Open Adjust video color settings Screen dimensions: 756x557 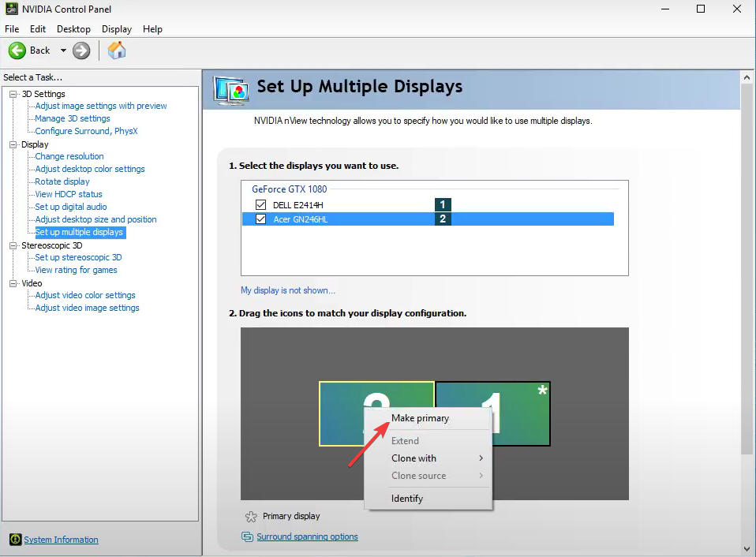85,295
